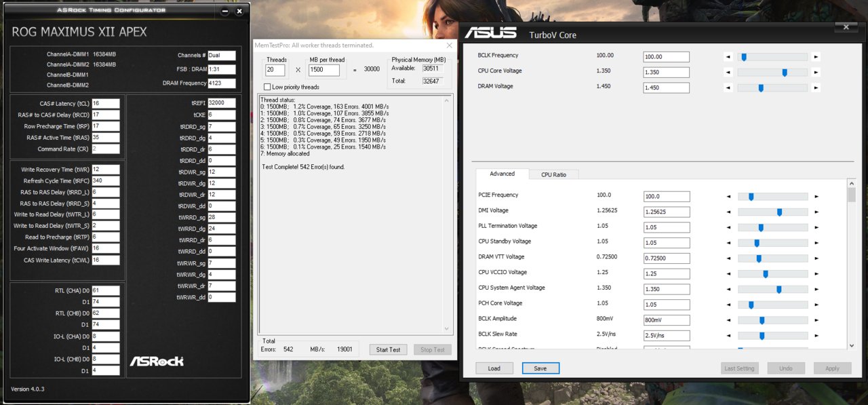
Task: Click the DRAM Frequency field in Timing Configurator
Action: [x=222, y=83]
